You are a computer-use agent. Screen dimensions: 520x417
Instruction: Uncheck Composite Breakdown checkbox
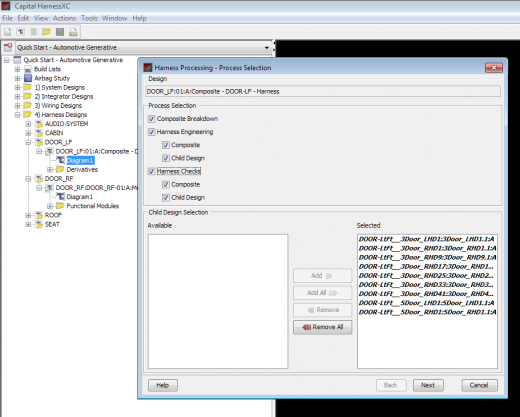point(152,119)
